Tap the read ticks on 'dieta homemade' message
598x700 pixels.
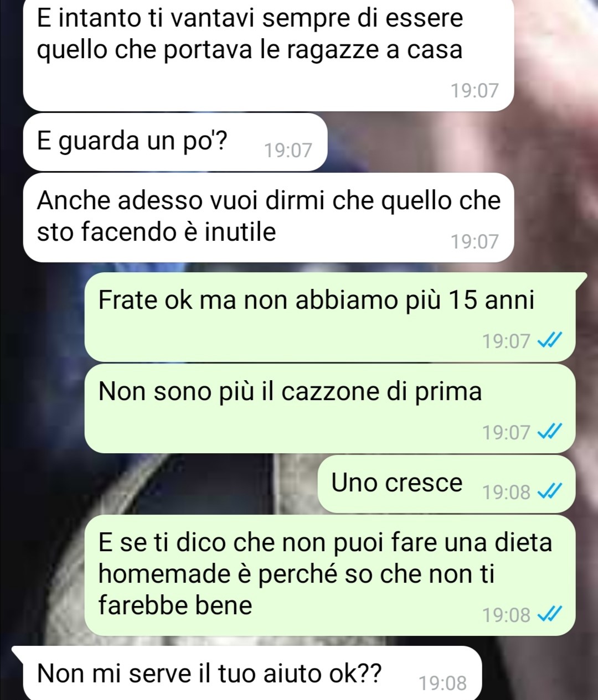pos(551,614)
